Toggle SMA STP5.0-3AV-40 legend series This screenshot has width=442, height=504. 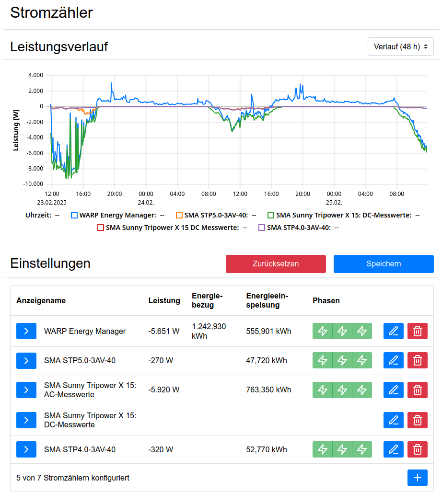(x=179, y=215)
